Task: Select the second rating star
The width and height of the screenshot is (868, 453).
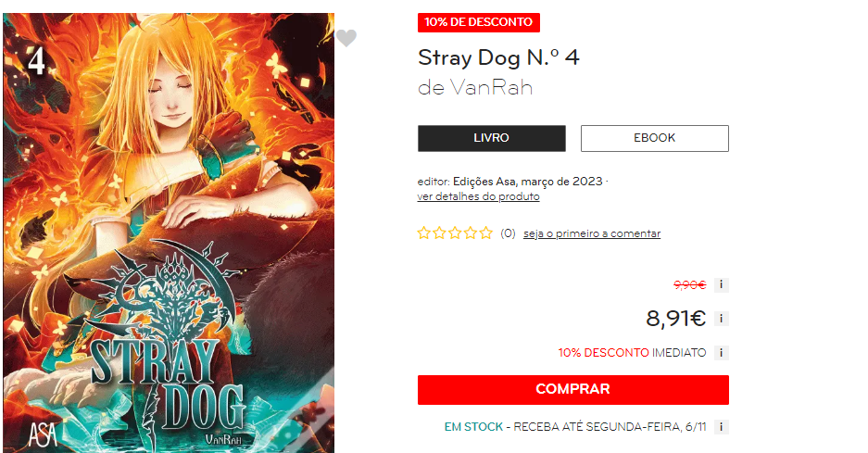Action: (439, 233)
